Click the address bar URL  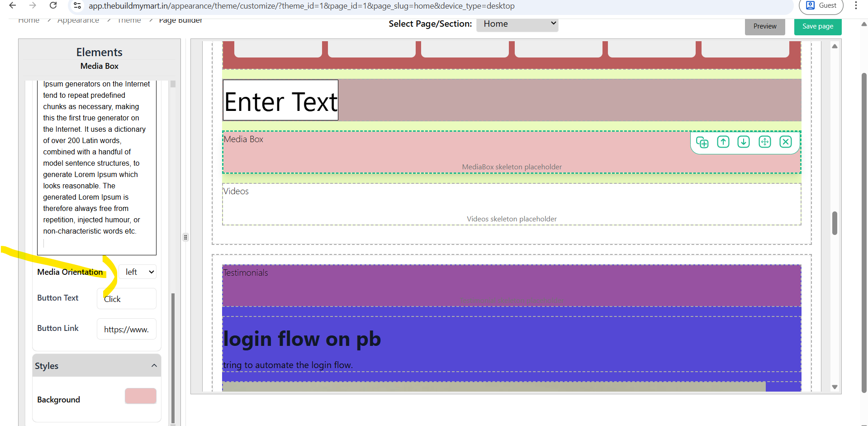click(301, 6)
